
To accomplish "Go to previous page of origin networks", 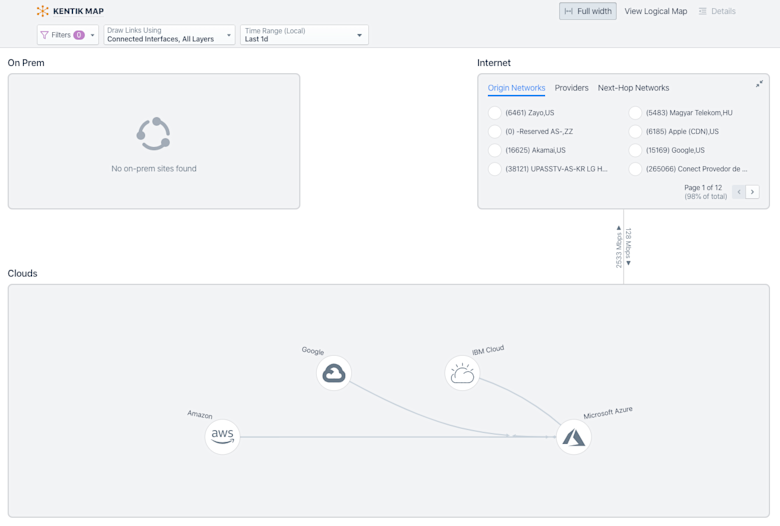I will coord(739,192).
